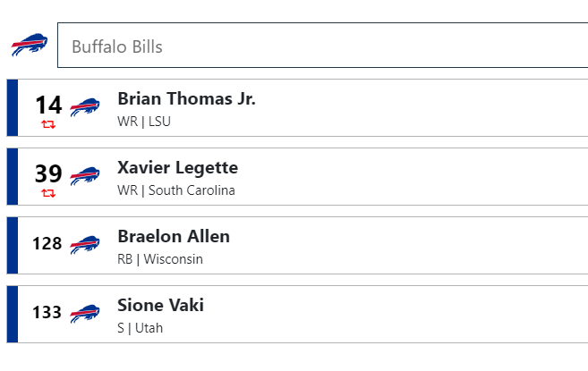Open the Buffalo Bills team selector box
The image size is (588, 371).
(322, 46)
